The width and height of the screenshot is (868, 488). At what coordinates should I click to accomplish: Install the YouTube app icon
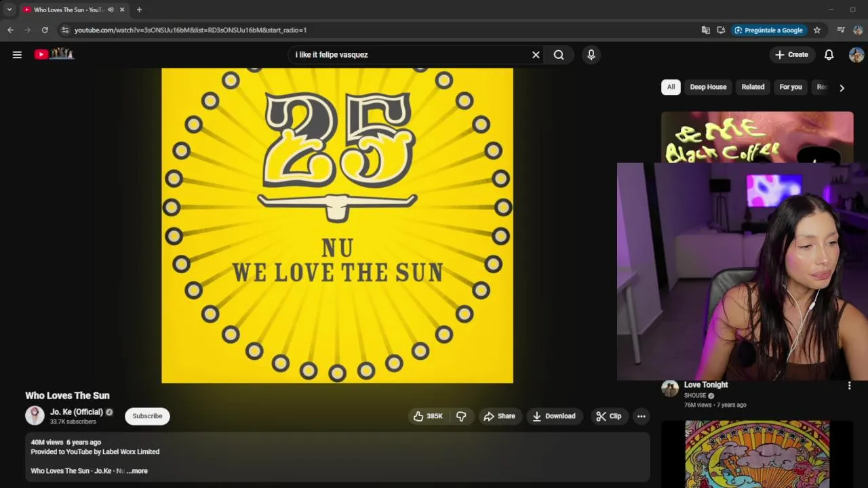[x=721, y=30]
